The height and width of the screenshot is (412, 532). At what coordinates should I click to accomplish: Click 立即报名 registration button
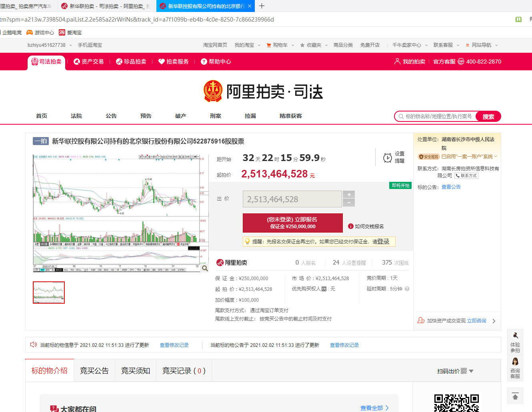coord(292,223)
